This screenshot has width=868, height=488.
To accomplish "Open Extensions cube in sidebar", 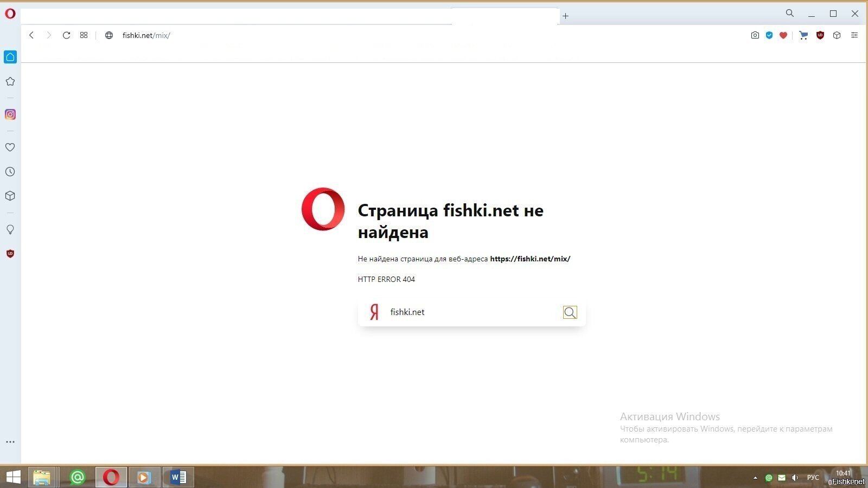I will pyautogui.click(x=10, y=196).
